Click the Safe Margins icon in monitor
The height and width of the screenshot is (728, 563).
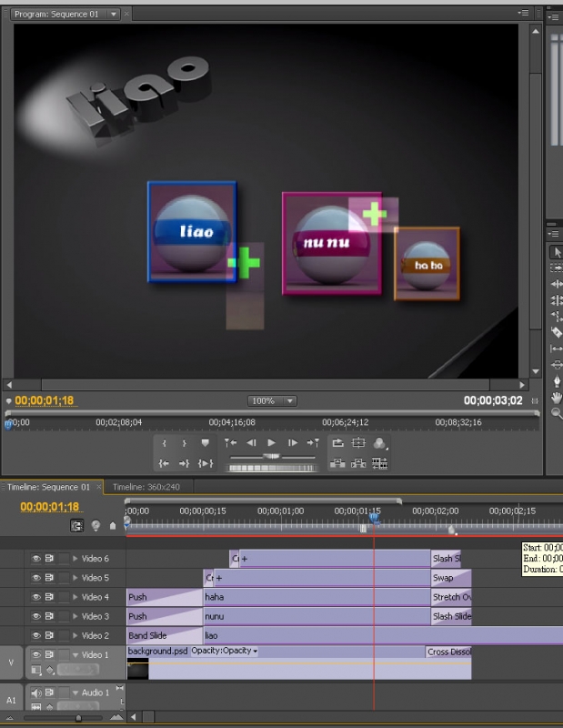point(358,443)
